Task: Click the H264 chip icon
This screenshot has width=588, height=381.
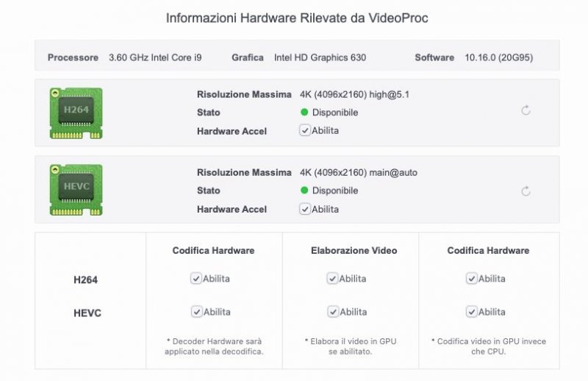Action: pyautogui.click(x=76, y=113)
